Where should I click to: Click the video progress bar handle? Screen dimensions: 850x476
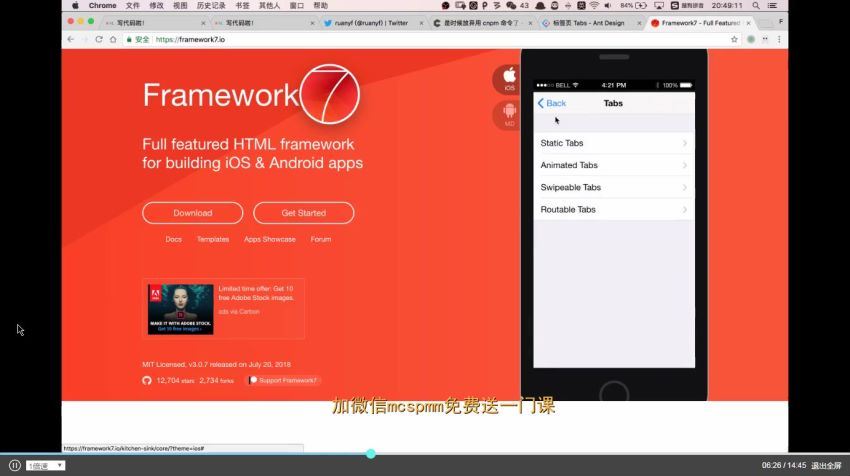(371, 453)
